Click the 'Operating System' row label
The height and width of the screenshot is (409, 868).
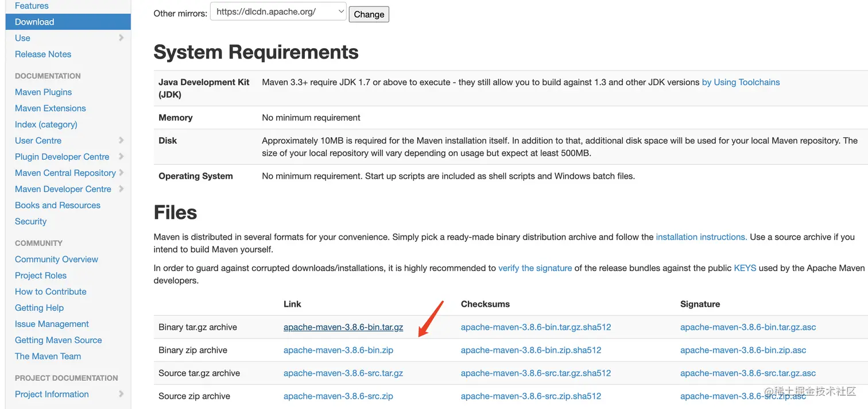(x=196, y=176)
